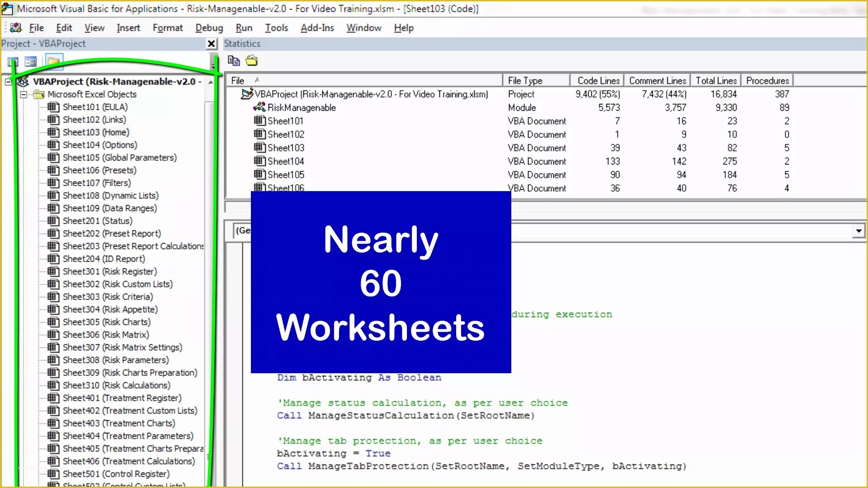The height and width of the screenshot is (488, 868).
Task: Click the VBAProject icon at the tree root
Action: pyautogui.click(x=22, y=81)
